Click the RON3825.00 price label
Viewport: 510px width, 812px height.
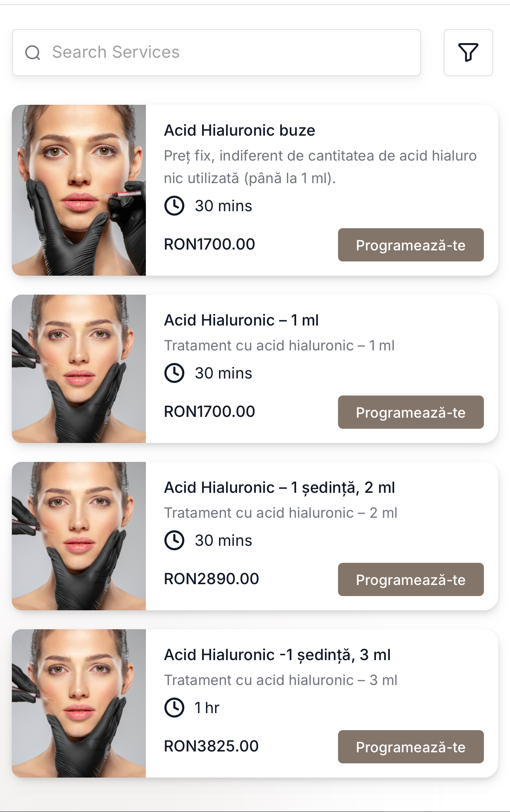(x=211, y=746)
